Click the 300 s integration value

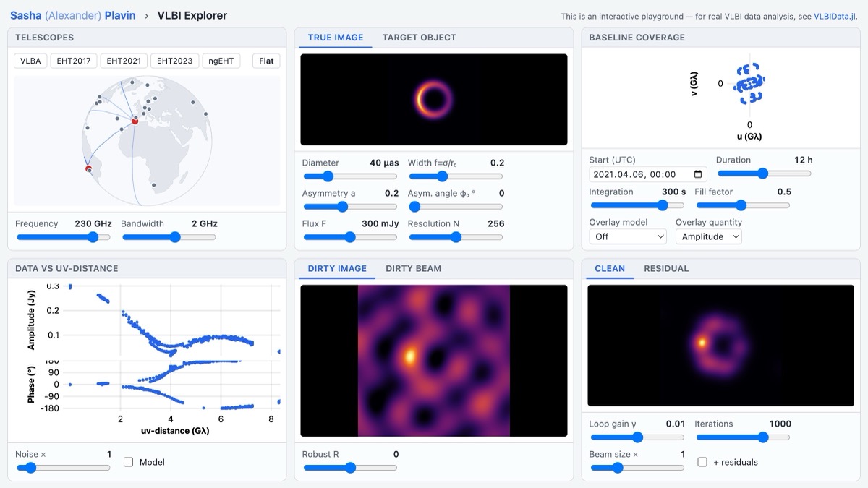[674, 192]
